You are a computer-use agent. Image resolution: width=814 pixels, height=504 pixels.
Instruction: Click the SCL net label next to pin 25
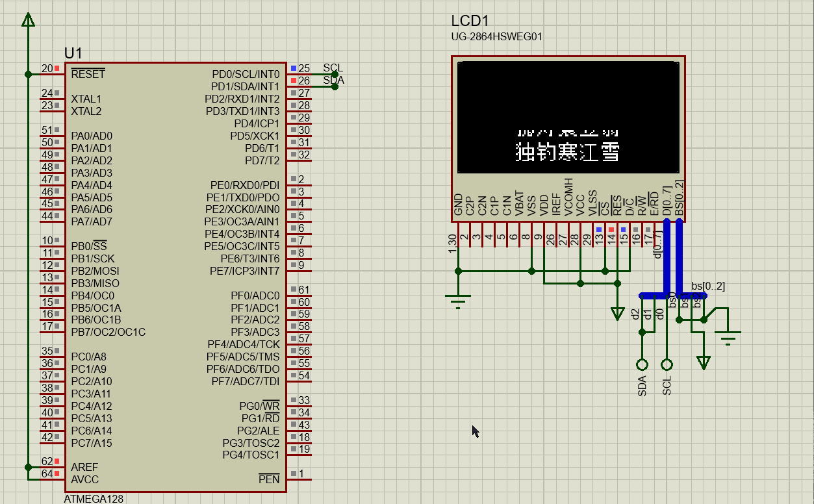click(333, 68)
